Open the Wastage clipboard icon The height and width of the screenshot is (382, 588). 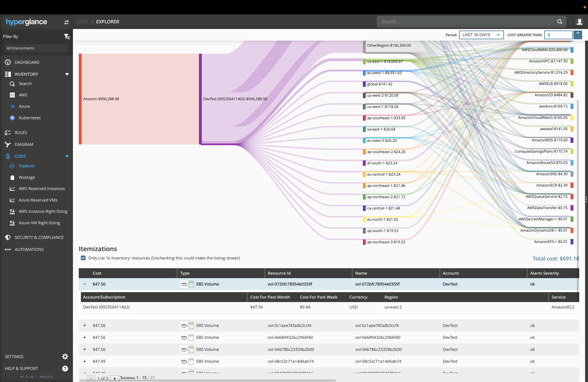(12, 177)
